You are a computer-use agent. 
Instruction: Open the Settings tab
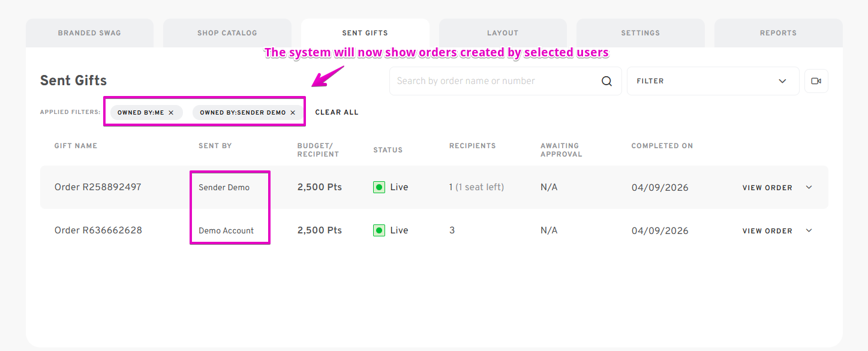[x=640, y=33]
